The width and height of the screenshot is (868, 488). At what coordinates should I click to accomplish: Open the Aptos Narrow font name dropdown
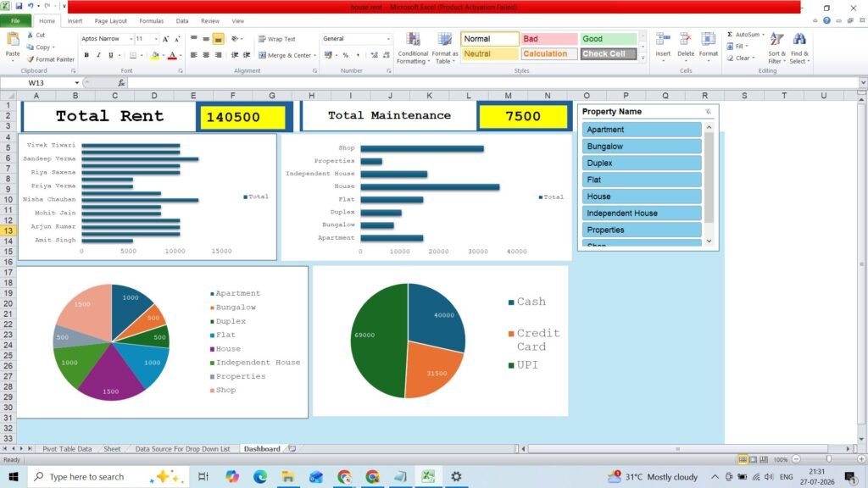click(131, 39)
